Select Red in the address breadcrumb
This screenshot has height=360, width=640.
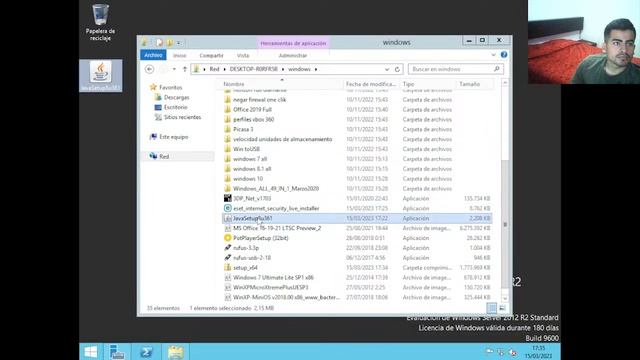[214, 69]
